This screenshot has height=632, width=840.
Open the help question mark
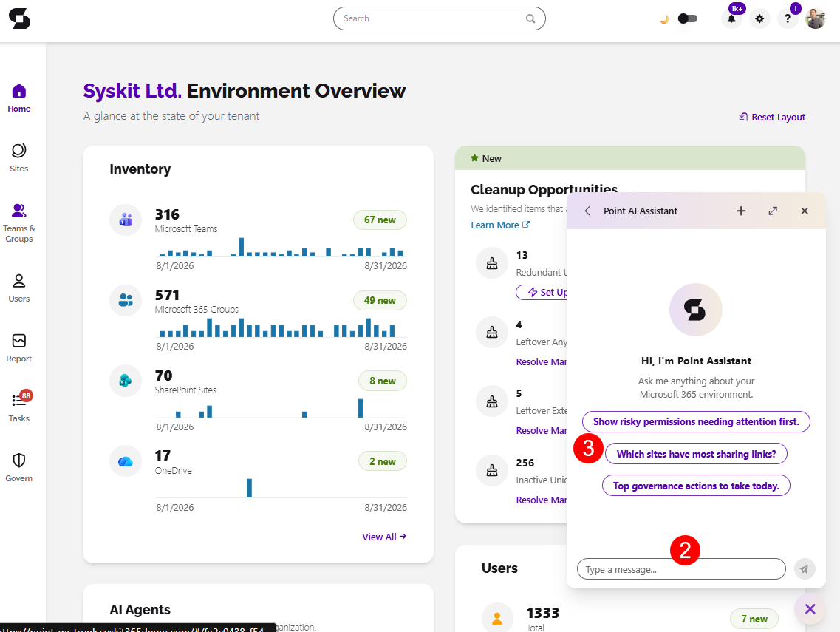coord(788,18)
